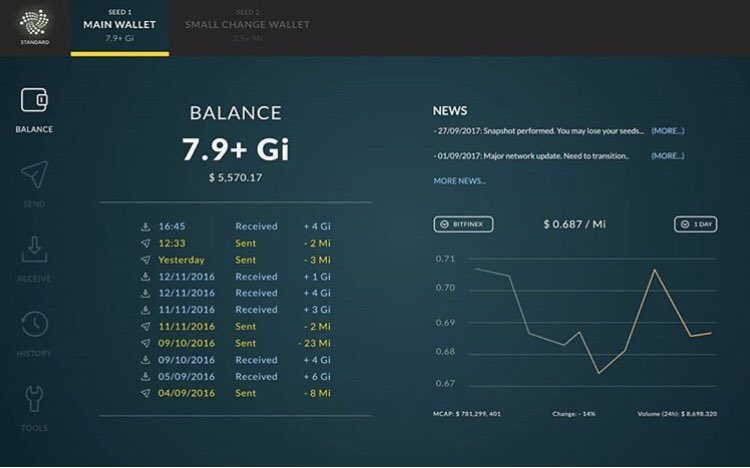Click the price chart line
Screen dimensions: 750x468
click(x=593, y=322)
